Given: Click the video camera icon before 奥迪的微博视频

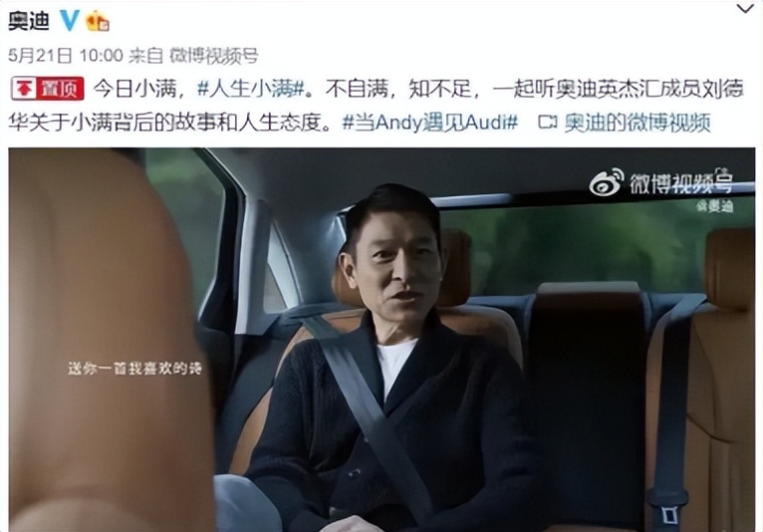Looking at the screenshot, I should (548, 123).
